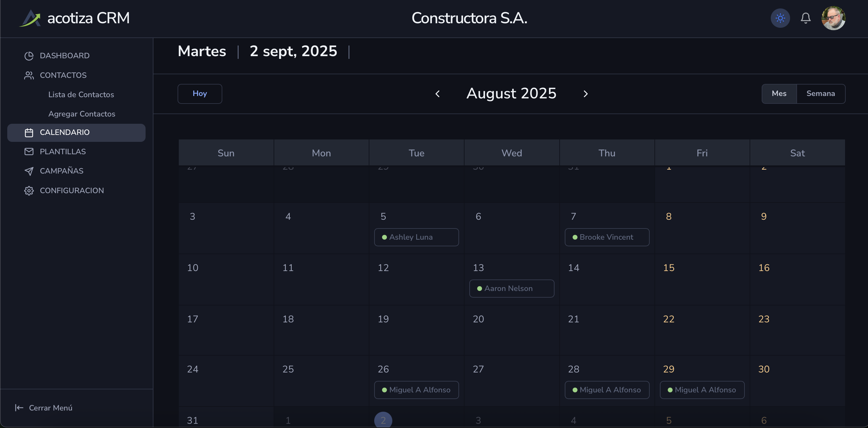
Task: Collapse sidebar with Cerrar Menú arrow icon
Action: [x=19, y=408]
